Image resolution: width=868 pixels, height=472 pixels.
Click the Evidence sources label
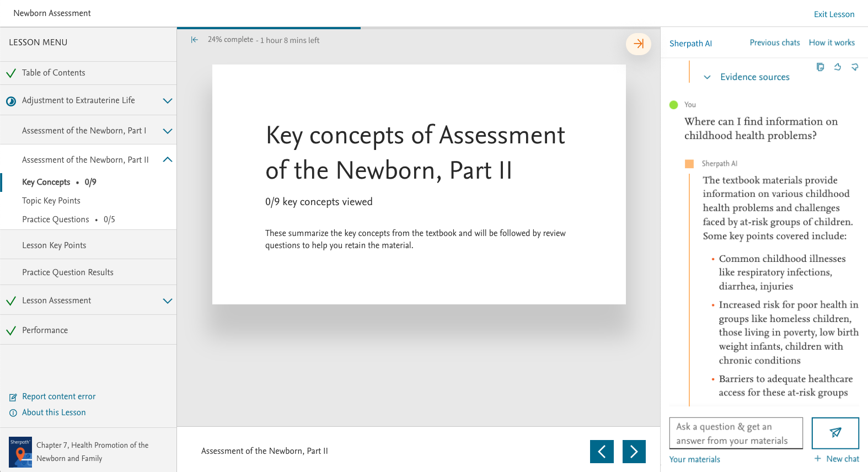click(x=754, y=77)
